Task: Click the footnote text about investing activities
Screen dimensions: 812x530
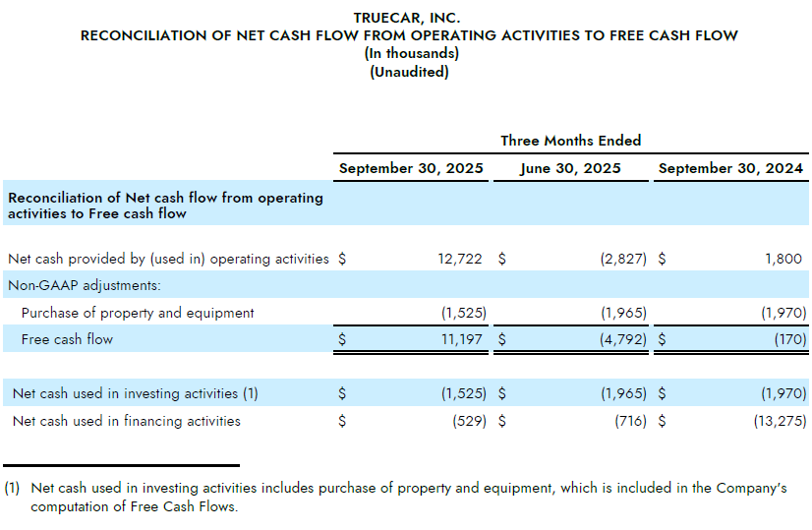Action: (x=409, y=497)
